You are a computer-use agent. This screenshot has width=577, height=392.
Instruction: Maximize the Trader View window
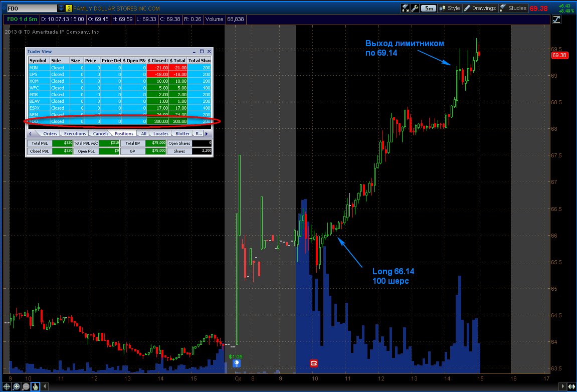coord(202,52)
